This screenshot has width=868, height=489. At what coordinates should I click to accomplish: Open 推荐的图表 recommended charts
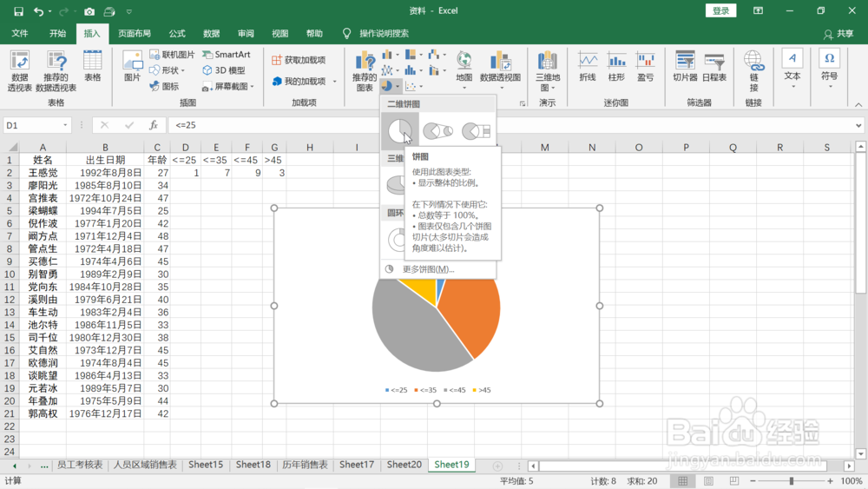click(x=365, y=71)
